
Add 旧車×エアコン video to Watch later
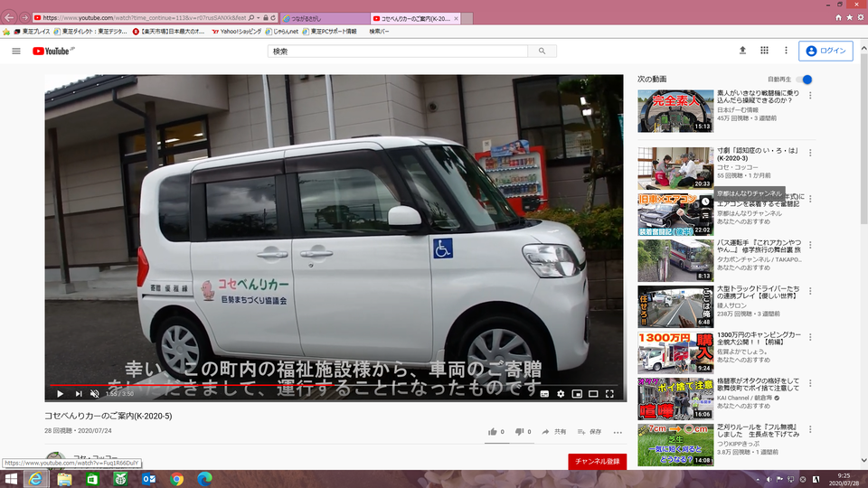(705, 202)
